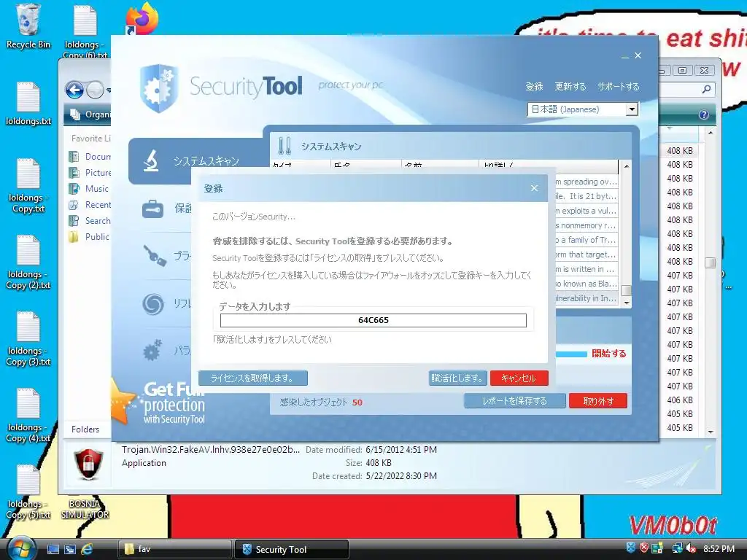
Task: Click ライセンスを取得します button
Action: 253,378
